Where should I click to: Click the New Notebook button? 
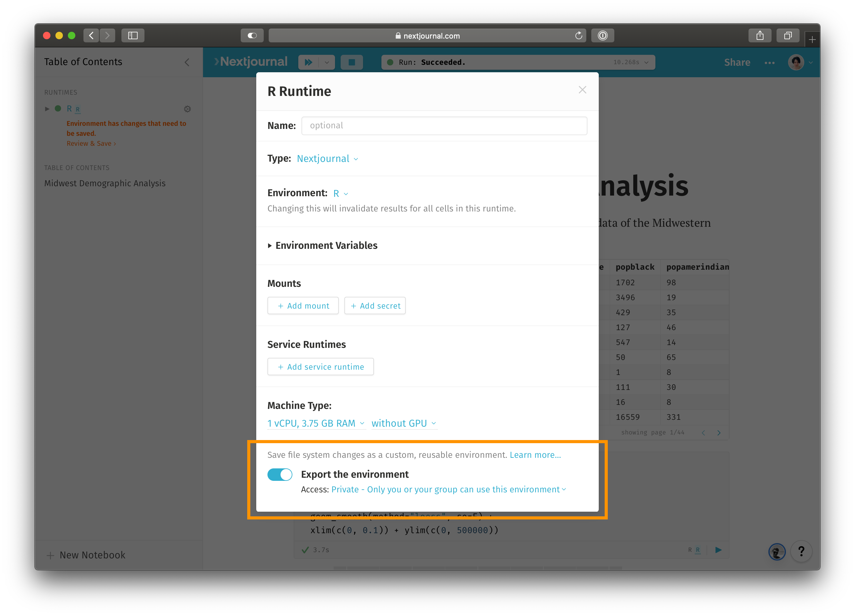point(86,555)
